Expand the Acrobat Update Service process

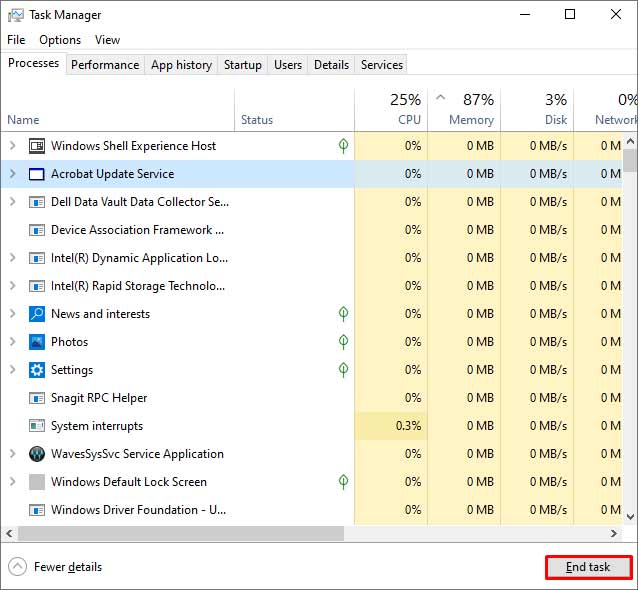coord(13,174)
